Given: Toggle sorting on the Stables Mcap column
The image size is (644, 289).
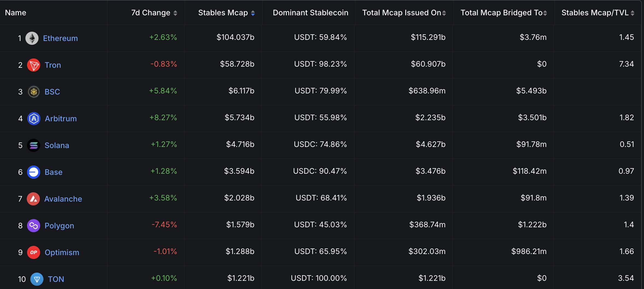Looking at the screenshot, I should click(253, 13).
